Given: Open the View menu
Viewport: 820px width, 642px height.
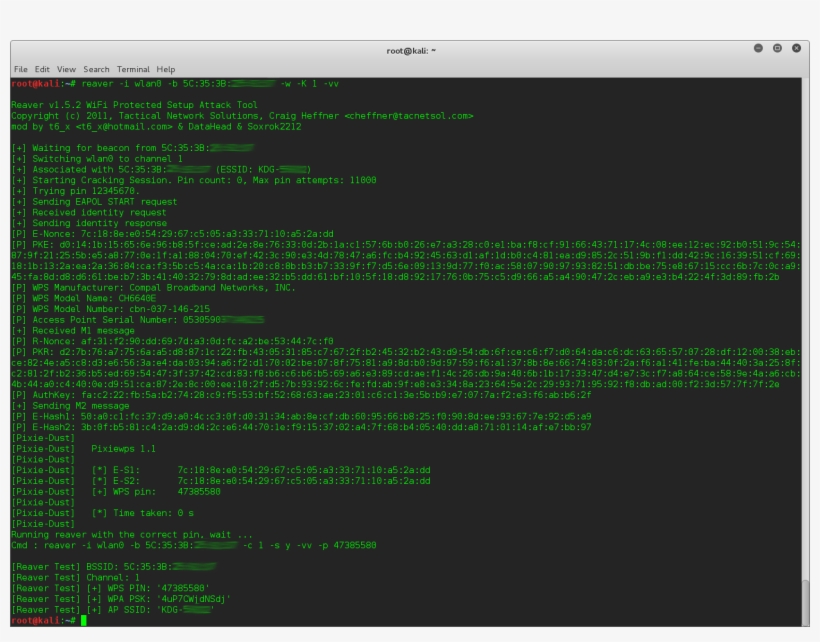Looking at the screenshot, I should [x=66, y=69].
